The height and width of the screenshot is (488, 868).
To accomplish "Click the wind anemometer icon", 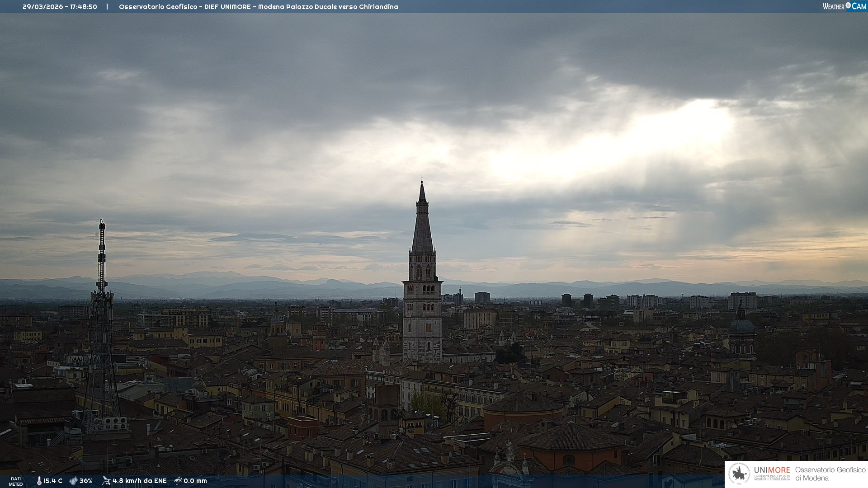I will (106, 481).
